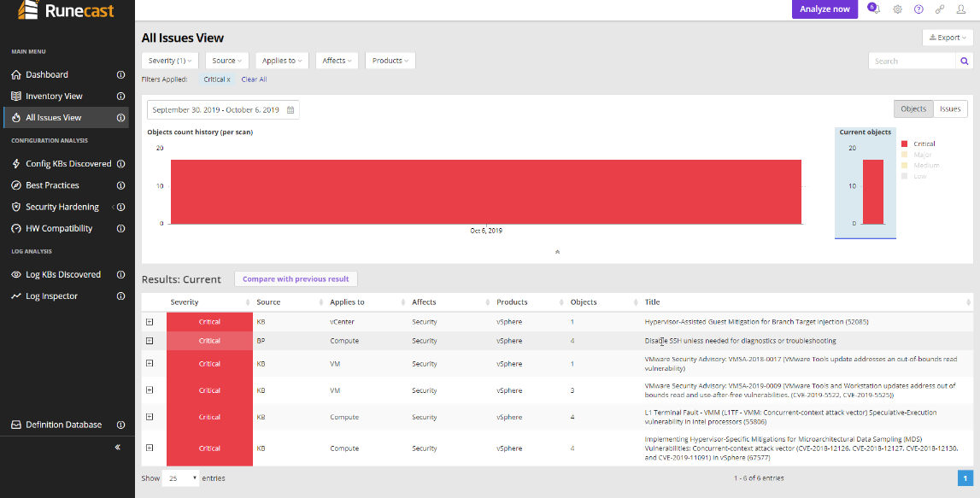This screenshot has height=498, width=980.
Task: Open the Applies to filter dropdown
Action: click(x=282, y=61)
